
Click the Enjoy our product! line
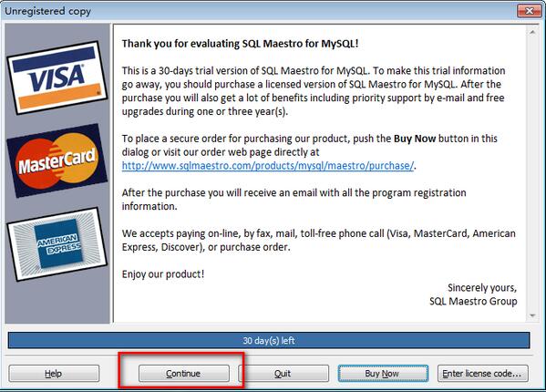[x=163, y=274]
